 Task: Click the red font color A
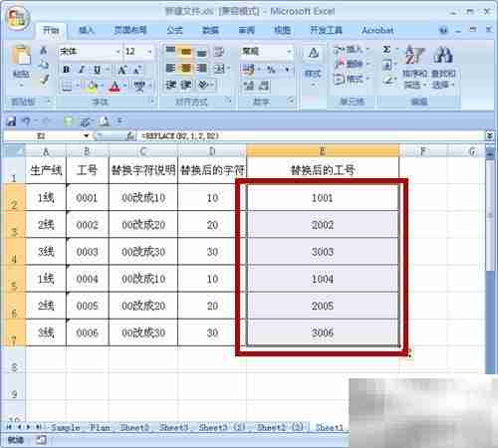click(x=115, y=87)
